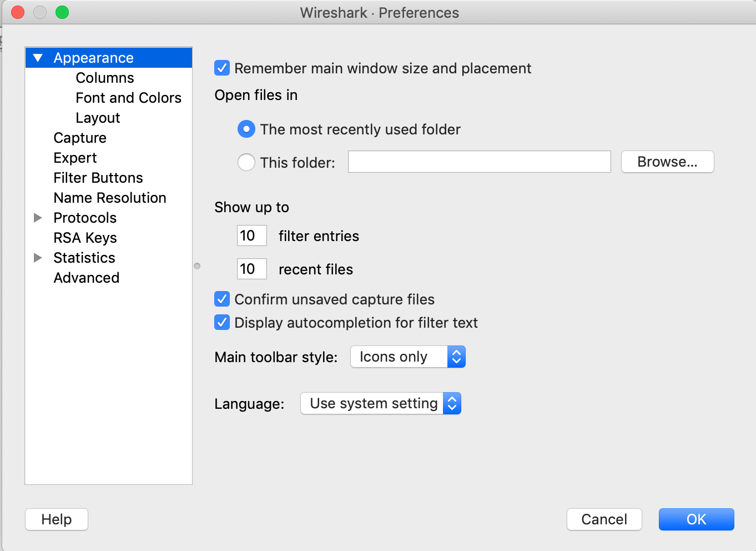Select the Capture category

click(80, 138)
